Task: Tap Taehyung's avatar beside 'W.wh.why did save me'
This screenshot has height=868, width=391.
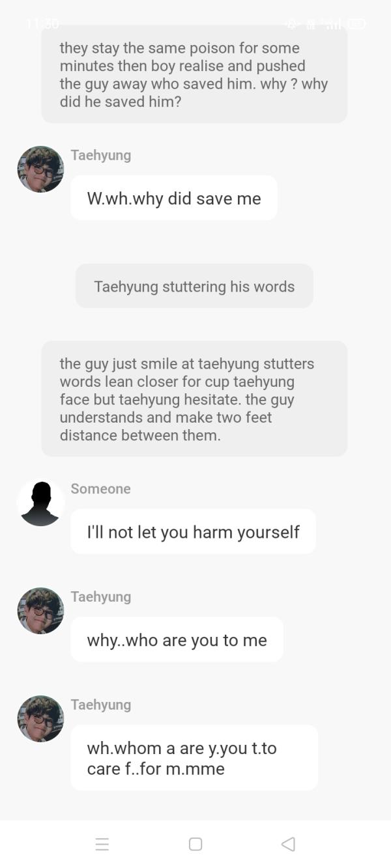Action: pyautogui.click(x=40, y=169)
